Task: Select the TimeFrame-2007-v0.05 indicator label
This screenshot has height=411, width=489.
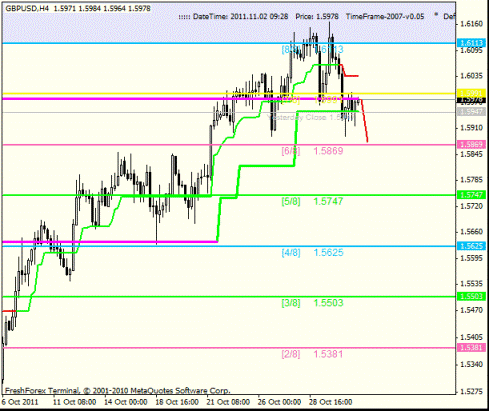Action: point(385,16)
